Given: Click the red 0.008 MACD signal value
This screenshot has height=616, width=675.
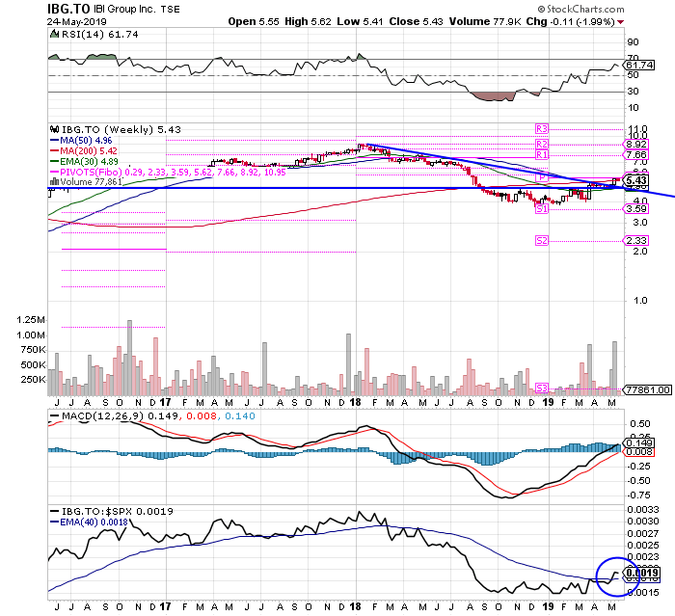Looking at the screenshot, I should [201, 416].
